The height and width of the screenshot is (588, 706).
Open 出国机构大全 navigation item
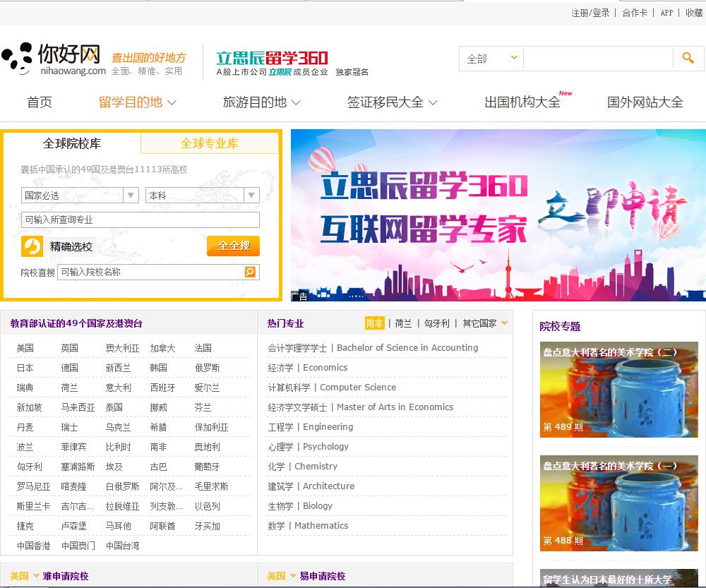(522, 102)
